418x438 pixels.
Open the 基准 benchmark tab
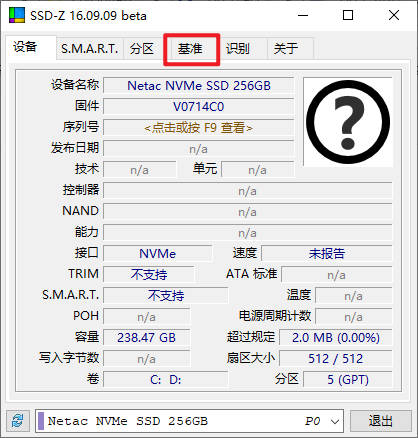pyautogui.click(x=191, y=49)
